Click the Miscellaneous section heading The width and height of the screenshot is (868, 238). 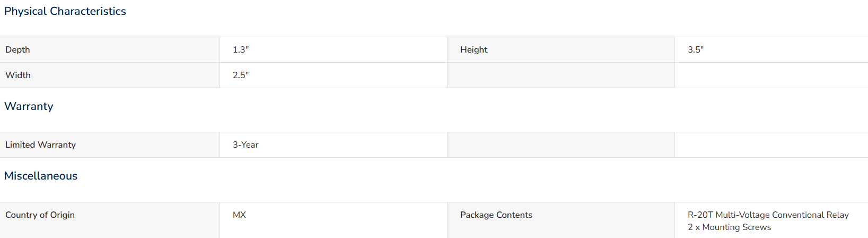(41, 176)
